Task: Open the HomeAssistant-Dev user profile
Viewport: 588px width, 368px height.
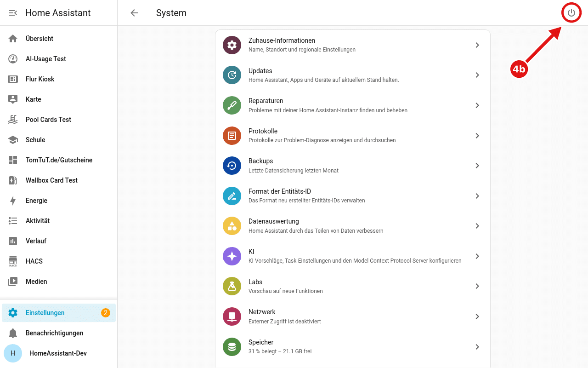Action: [x=59, y=353]
